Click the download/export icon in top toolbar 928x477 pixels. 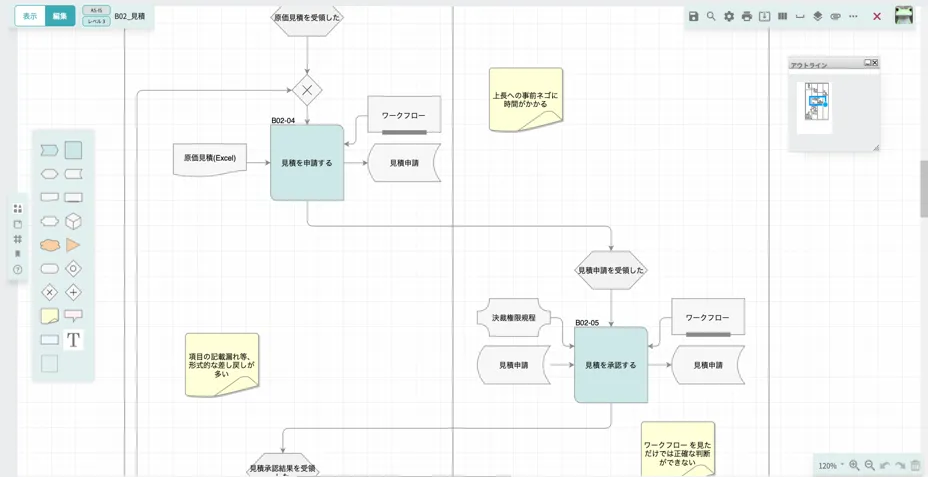[765, 17]
